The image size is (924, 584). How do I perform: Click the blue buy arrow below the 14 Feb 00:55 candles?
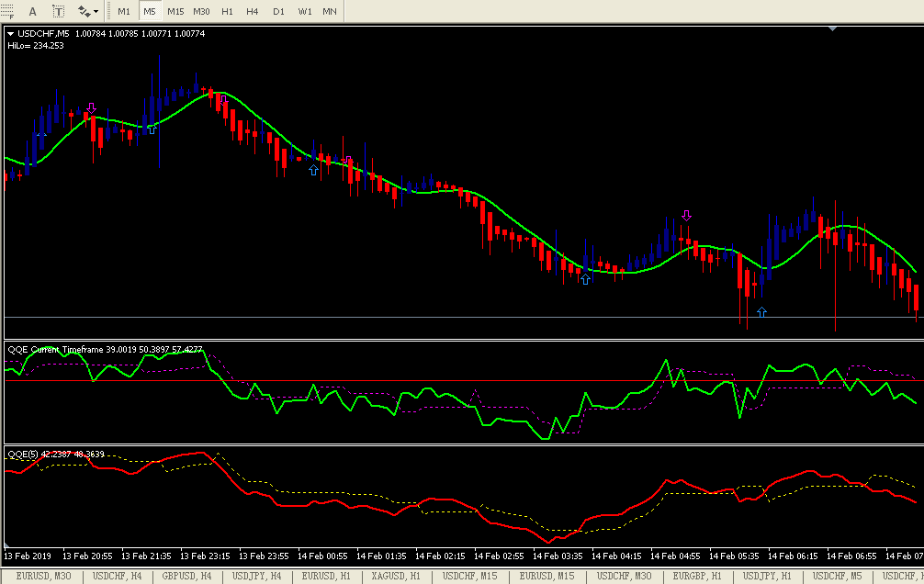[x=313, y=170]
